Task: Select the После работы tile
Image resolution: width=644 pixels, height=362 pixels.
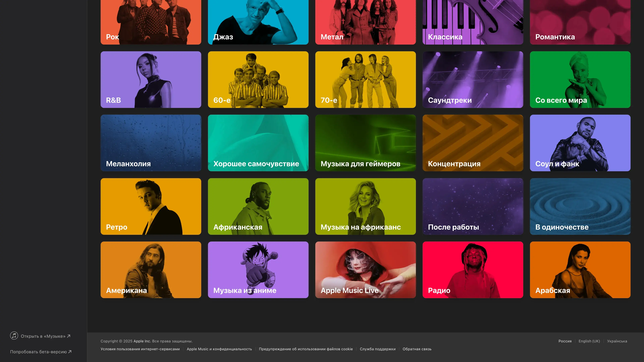Action: tap(472, 206)
